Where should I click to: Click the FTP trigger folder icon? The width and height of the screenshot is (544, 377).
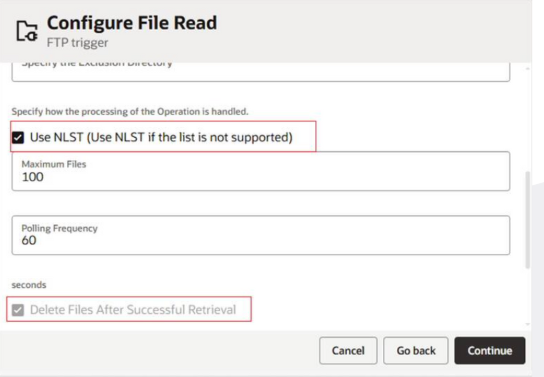coord(27,31)
